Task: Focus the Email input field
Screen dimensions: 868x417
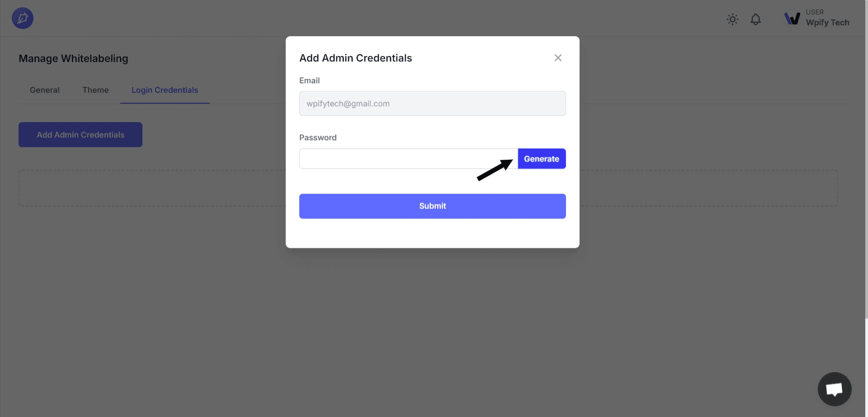Action: pos(432,104)
